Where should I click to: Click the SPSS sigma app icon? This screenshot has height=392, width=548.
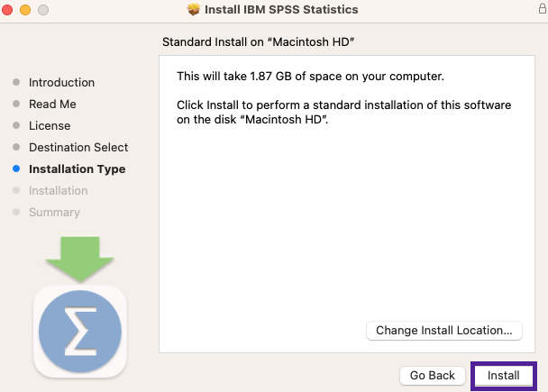click(80, 332)
